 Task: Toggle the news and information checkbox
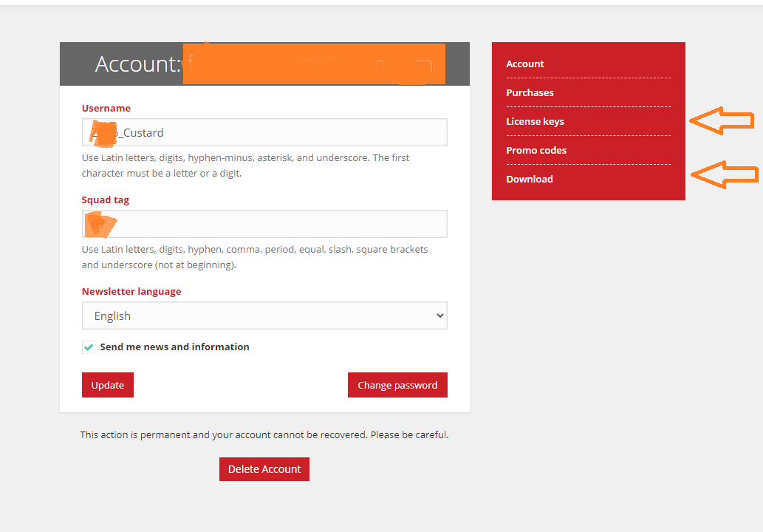click(89, 347)
